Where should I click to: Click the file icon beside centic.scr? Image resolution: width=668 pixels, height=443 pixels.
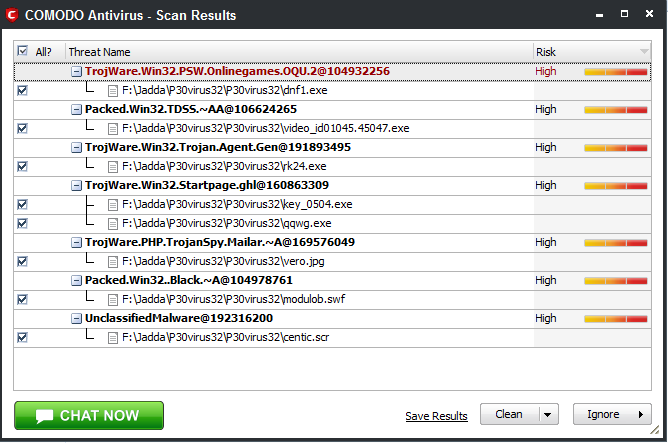pyautogui.click(x=112, y=338)
